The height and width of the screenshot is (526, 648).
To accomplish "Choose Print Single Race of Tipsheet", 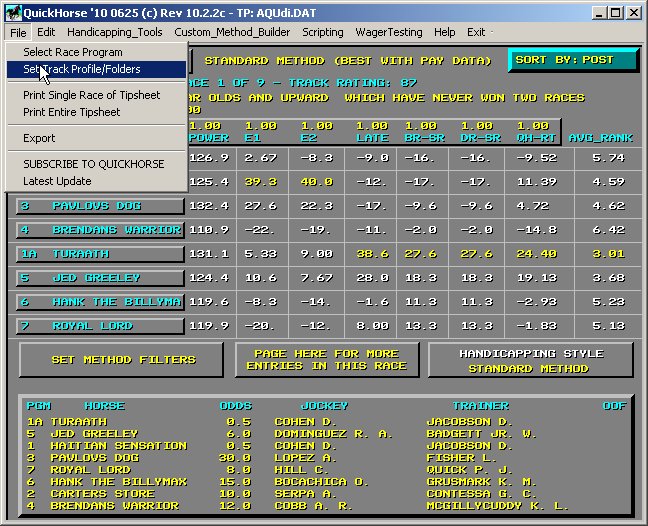I will point(96,95).
